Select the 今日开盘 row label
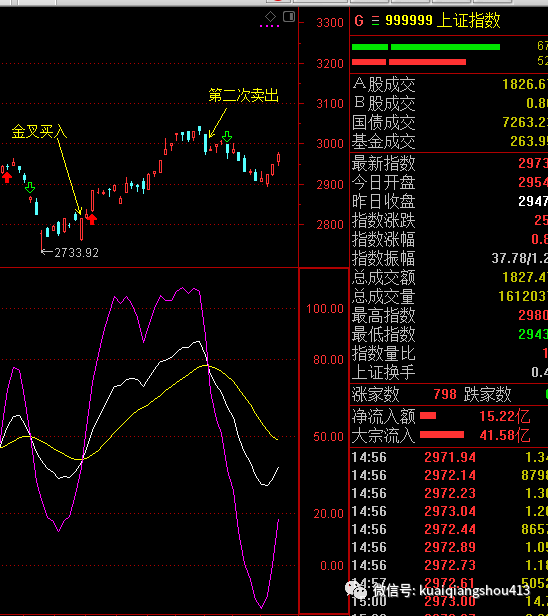The height and width of the screenshot is (616, 548). (x=384, y=182)
